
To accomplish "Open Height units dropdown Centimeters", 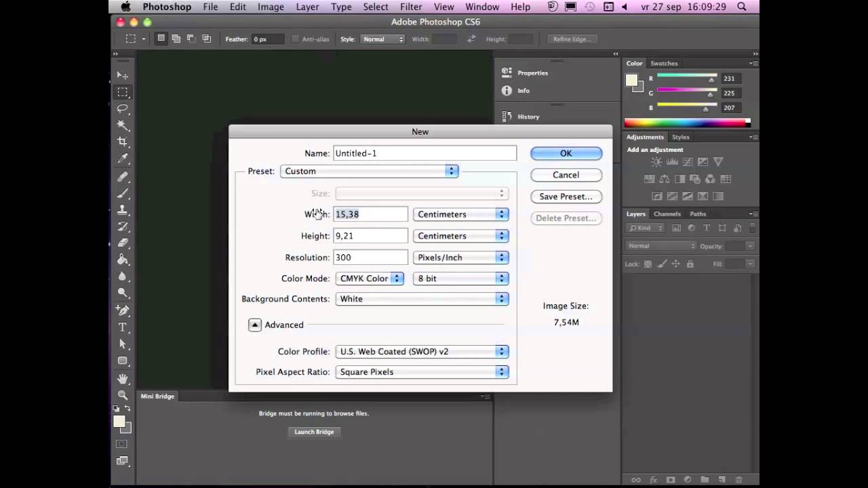I will pyautogui.click(x=461, y=236).
